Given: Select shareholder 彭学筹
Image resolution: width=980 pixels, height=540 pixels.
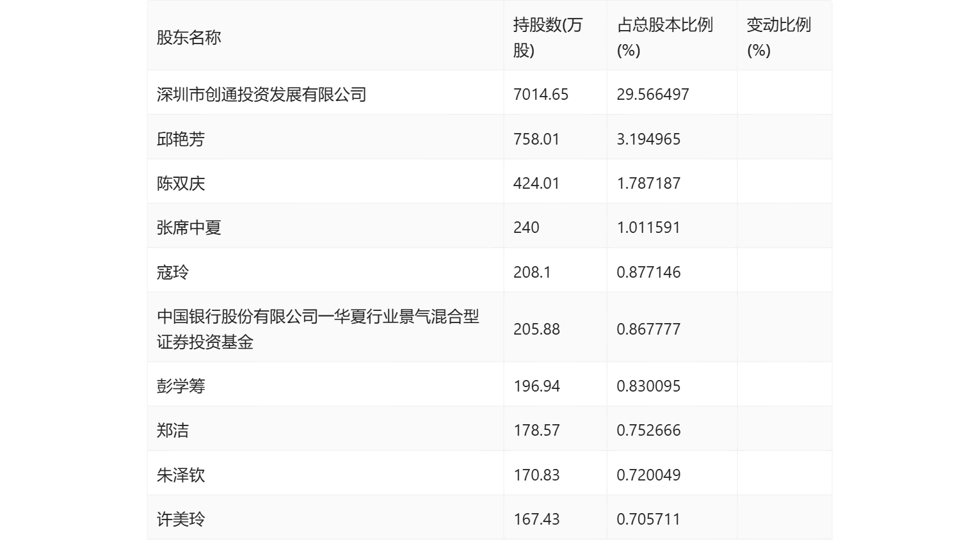Looking at the screenshot, I should [x=181, y=386].
